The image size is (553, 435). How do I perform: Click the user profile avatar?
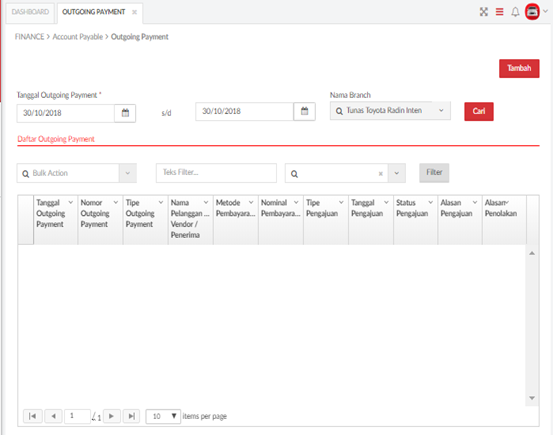(532, 12)
